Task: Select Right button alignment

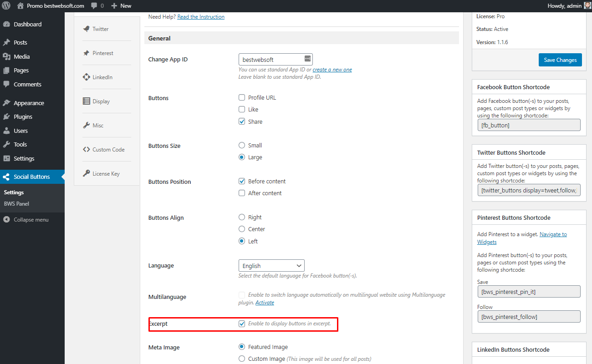Action: point(242,217)
